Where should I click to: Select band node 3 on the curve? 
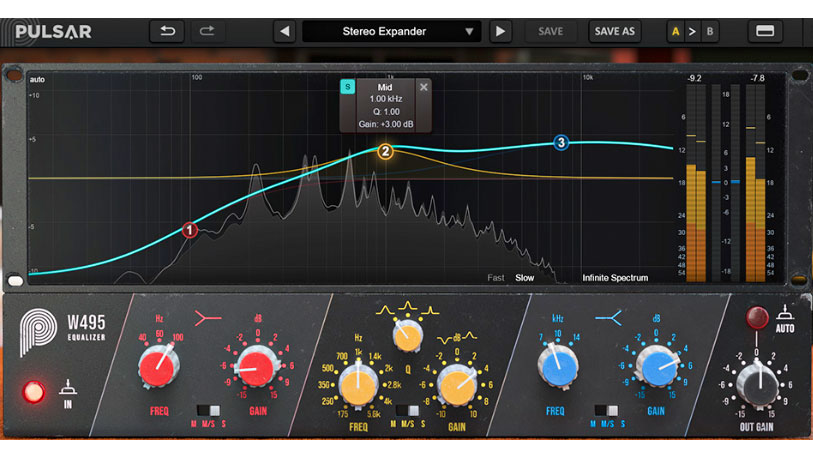point(561,143)
